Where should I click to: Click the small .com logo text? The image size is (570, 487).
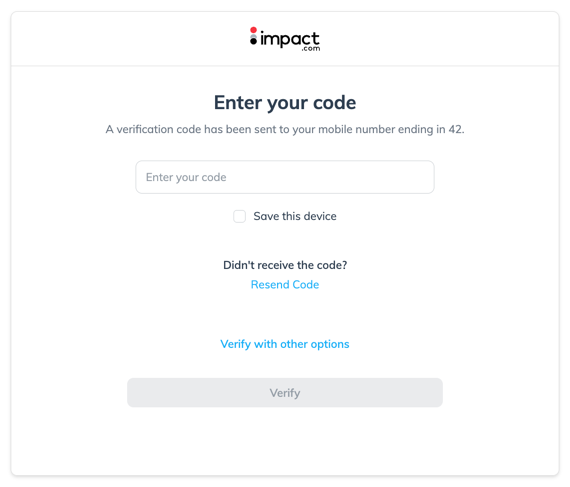(x=311, y=48)
